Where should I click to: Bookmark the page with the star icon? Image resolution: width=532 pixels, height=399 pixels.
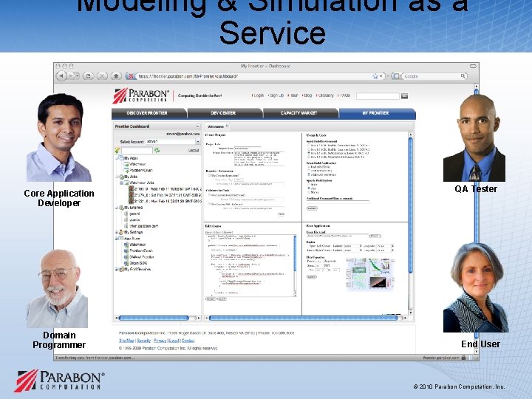coord(375,76)
